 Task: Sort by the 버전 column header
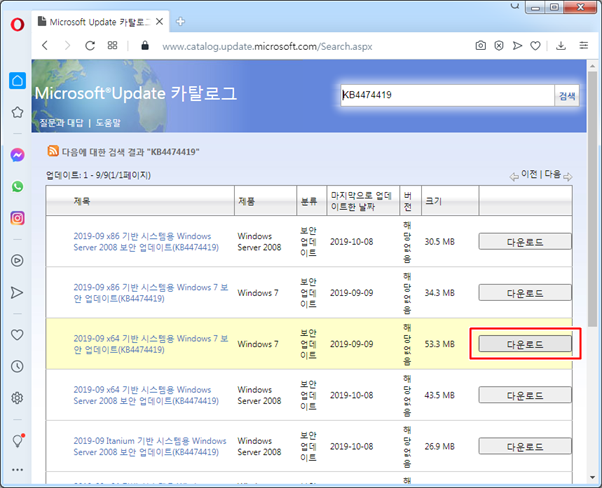coord(408,201)
